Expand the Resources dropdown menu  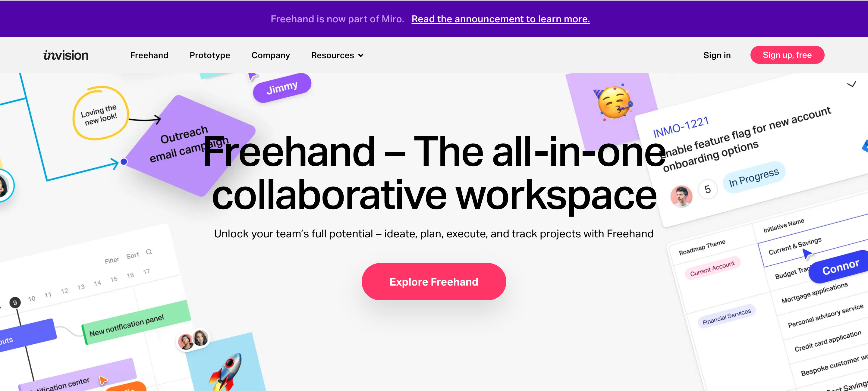[337, 55]
